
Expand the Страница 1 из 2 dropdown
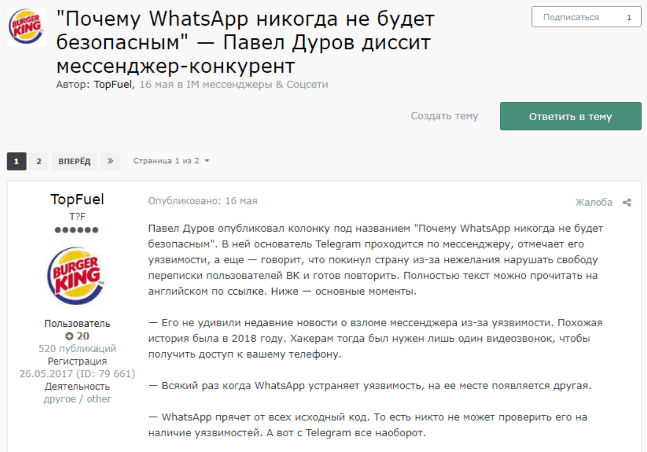point(171,161)
